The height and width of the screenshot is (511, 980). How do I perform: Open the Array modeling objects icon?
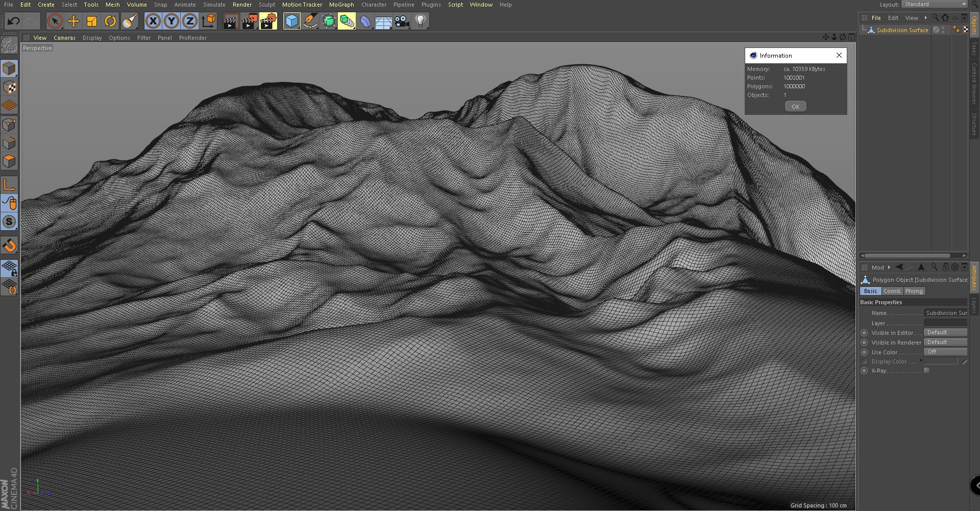347,21
